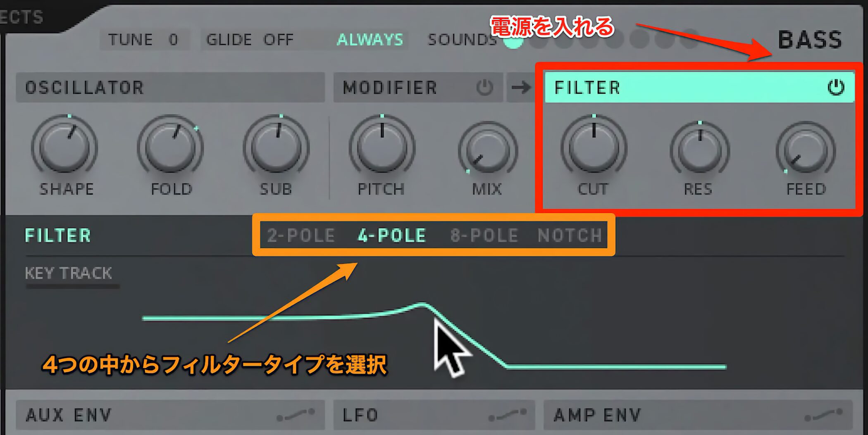Click the KEY TRACK slider bar
Image resolution: width=868 pixels, height=435 pixels.
point(73,286)
